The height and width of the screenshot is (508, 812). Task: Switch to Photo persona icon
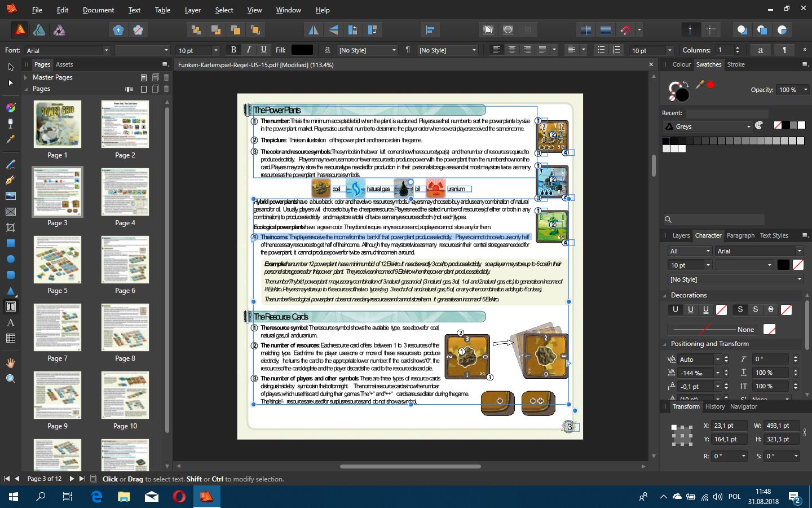click(x=59, y=30)
